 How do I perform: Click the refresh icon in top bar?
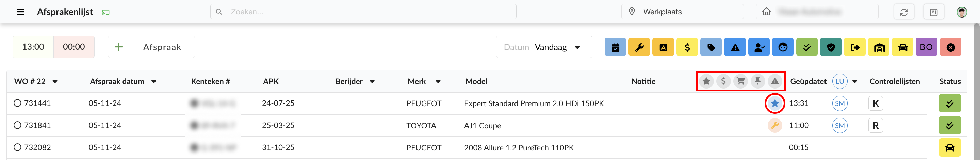pos(903,12)
